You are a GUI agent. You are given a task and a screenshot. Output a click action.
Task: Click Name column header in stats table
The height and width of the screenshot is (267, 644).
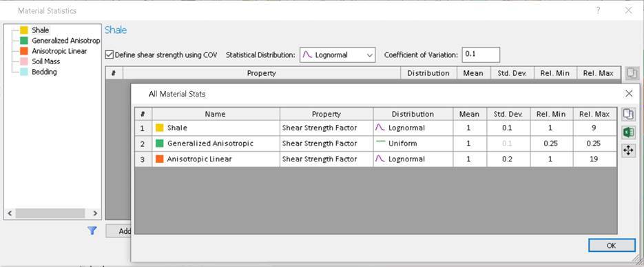point(216,115)
